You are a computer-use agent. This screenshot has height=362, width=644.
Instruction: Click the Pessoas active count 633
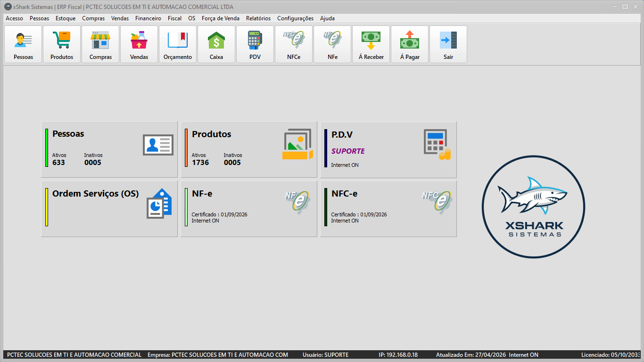58,163
